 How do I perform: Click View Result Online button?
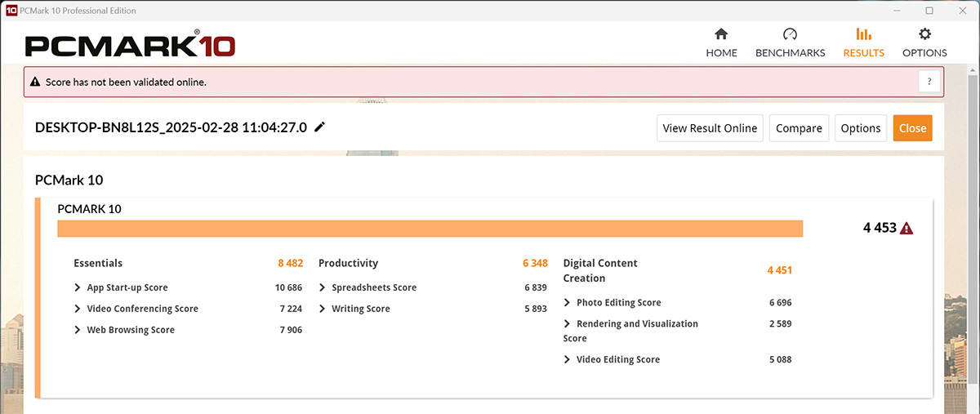point(710,128)
